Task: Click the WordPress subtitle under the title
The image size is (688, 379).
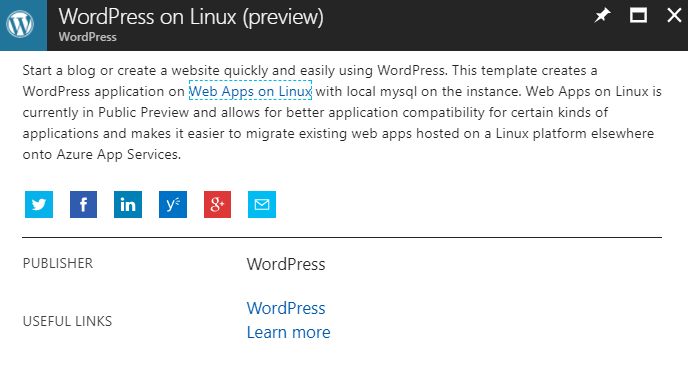Action: point(88,37)
